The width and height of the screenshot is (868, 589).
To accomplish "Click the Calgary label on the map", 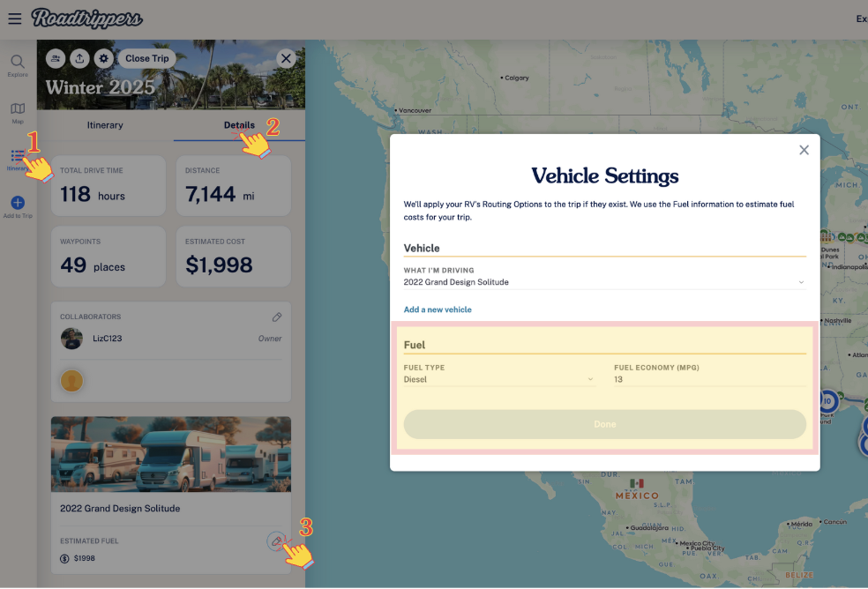I will 515,78.
